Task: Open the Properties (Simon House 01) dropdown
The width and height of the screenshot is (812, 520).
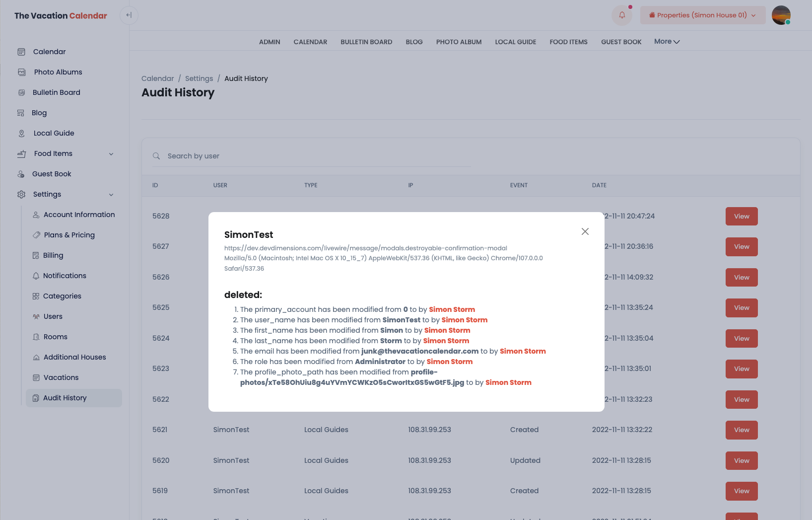Action: [x=702, y=15]
